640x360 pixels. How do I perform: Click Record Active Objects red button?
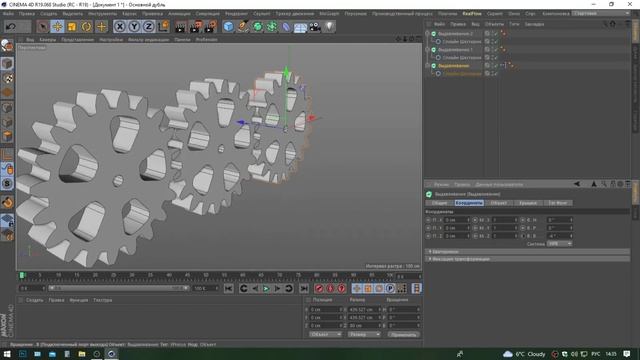(319, 289)
